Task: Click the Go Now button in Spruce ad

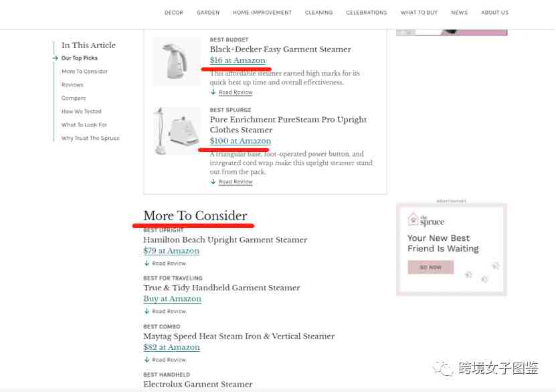Action: (430, 267)
